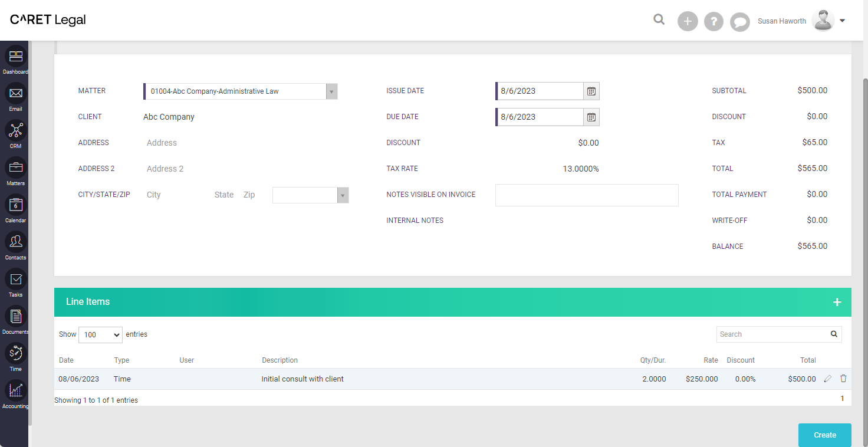Sort line items by Type column
The width and height of the screenshot is (868, 447).
(121, 360)
